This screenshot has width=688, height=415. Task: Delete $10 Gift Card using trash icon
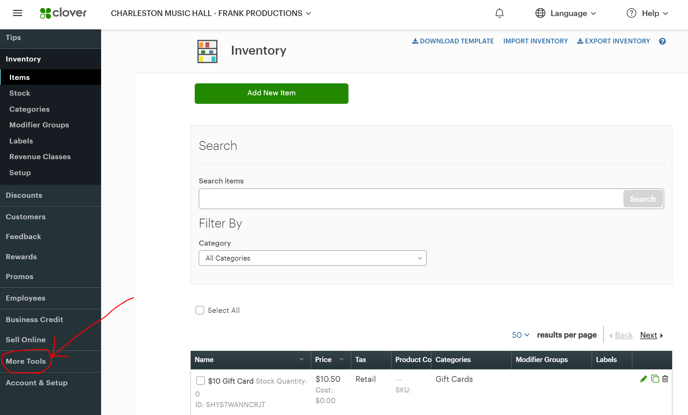[x=666, y=379]
